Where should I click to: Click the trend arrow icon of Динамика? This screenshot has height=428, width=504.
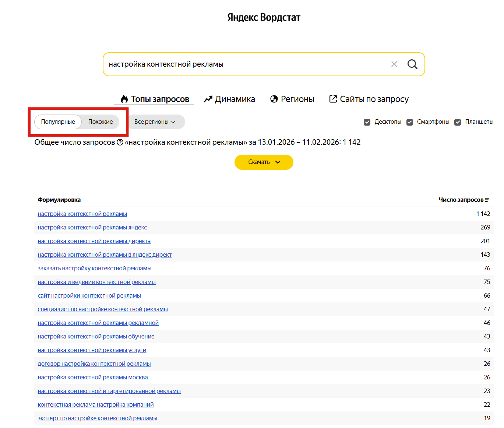pos(208,99)
